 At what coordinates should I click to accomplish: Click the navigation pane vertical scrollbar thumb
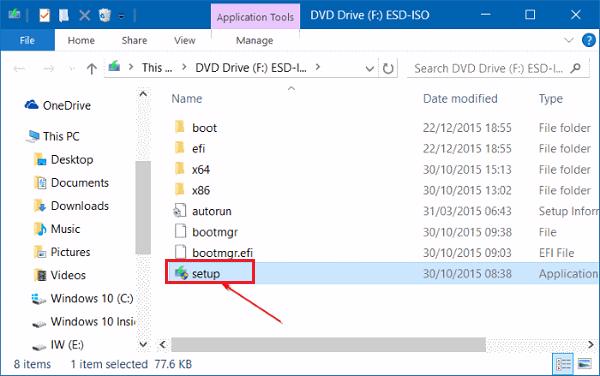(x=143, y=208)
